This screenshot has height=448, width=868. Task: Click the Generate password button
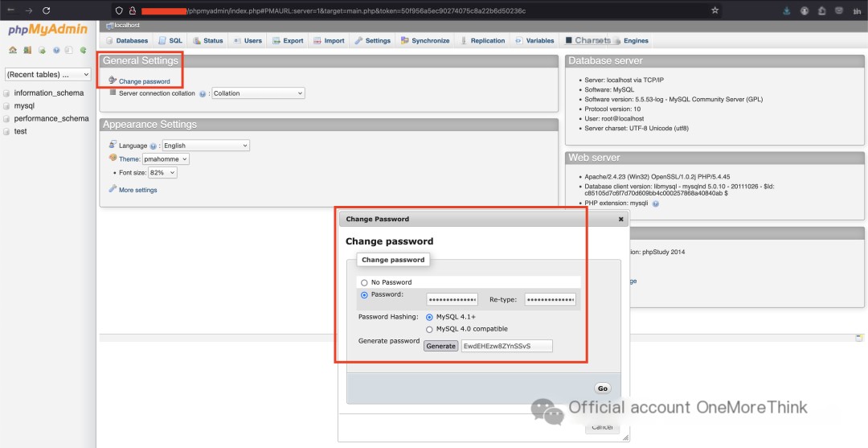point(440,346)
